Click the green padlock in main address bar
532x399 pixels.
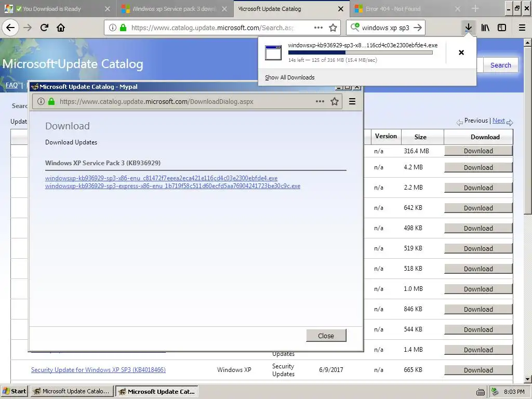tap(123, 28)
